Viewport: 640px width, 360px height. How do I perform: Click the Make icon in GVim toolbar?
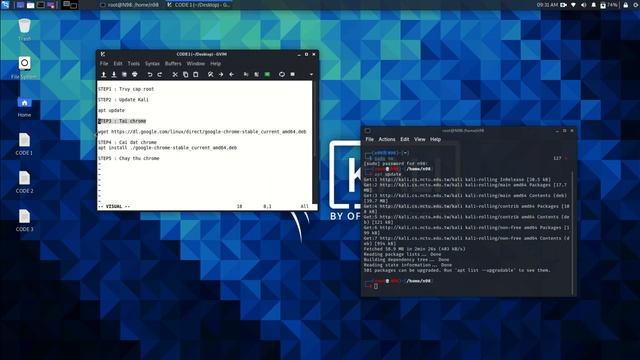tap(282, 74)
